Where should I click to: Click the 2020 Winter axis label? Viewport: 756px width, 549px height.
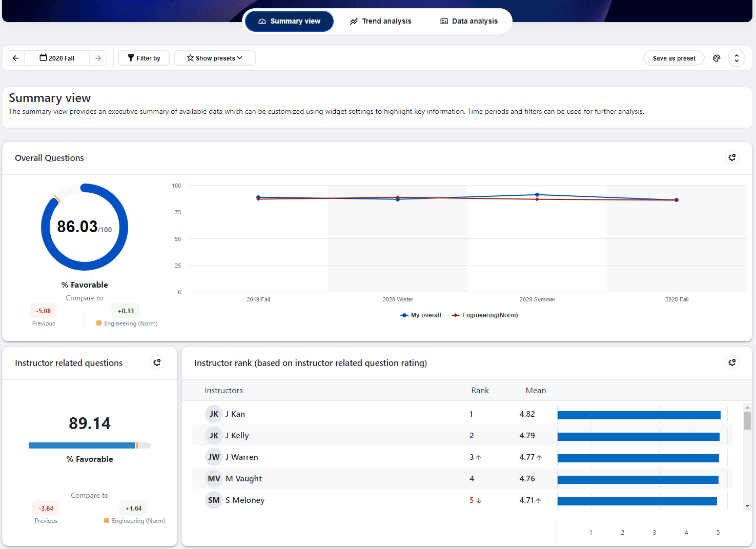[x=398, y=299]
